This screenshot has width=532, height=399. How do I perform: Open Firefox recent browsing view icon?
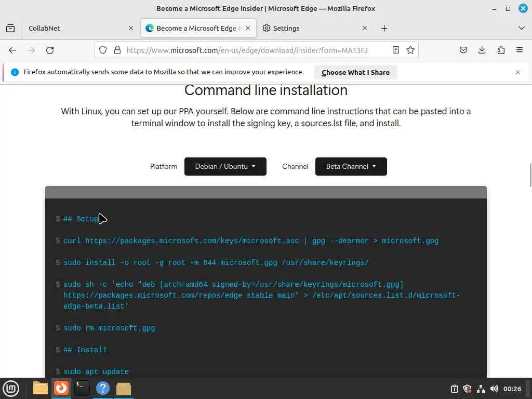tap(10, 28)
